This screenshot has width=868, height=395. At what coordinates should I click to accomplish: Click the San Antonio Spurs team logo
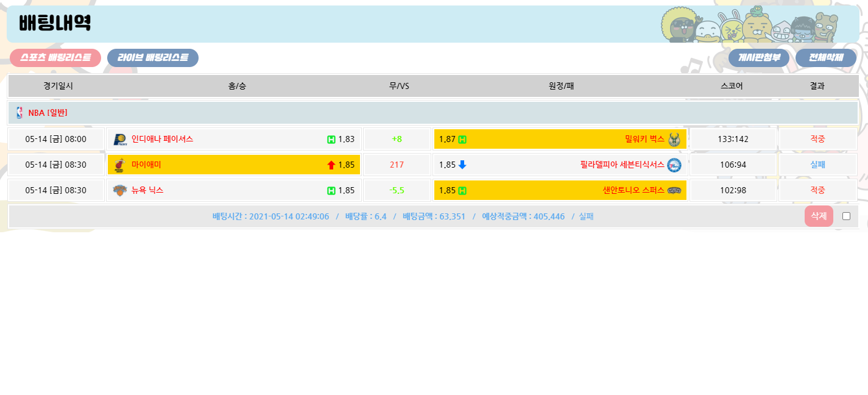pyautogui.click(x=674, y=190)
